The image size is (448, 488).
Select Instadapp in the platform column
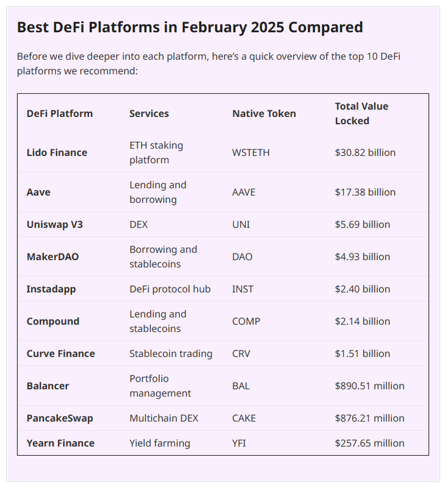[x=51, y=289]
